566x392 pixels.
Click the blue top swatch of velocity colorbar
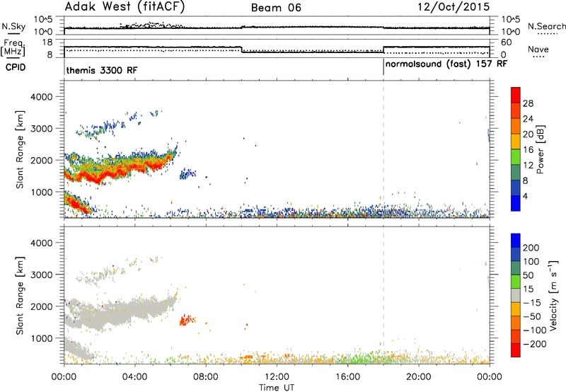tap(516, 241)
